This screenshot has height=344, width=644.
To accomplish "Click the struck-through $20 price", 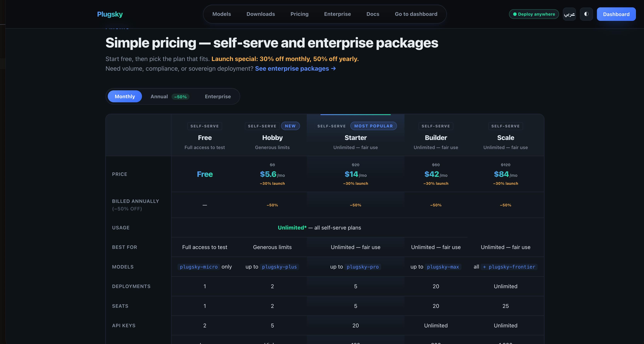I will pyautogui.click(x=355, y=165).
